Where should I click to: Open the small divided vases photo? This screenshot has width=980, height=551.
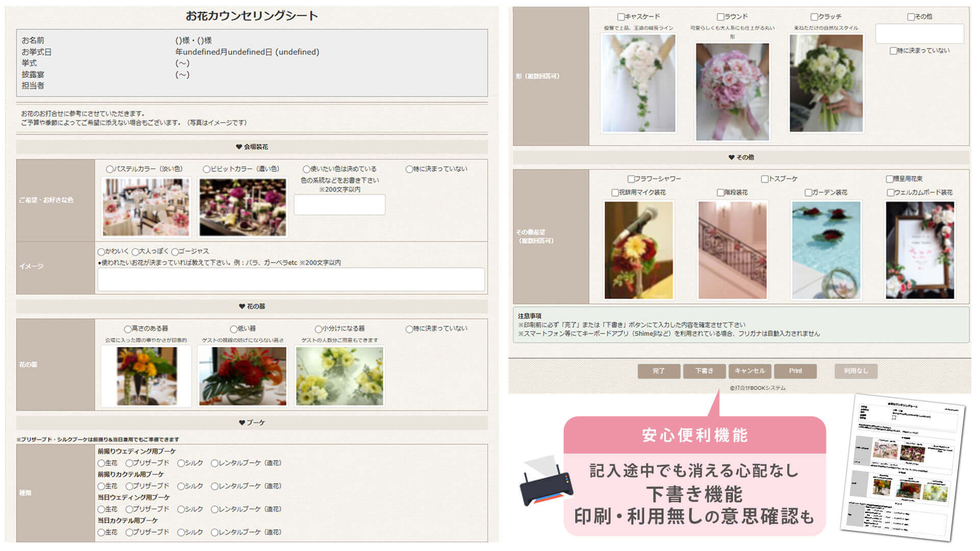point(339,377)
